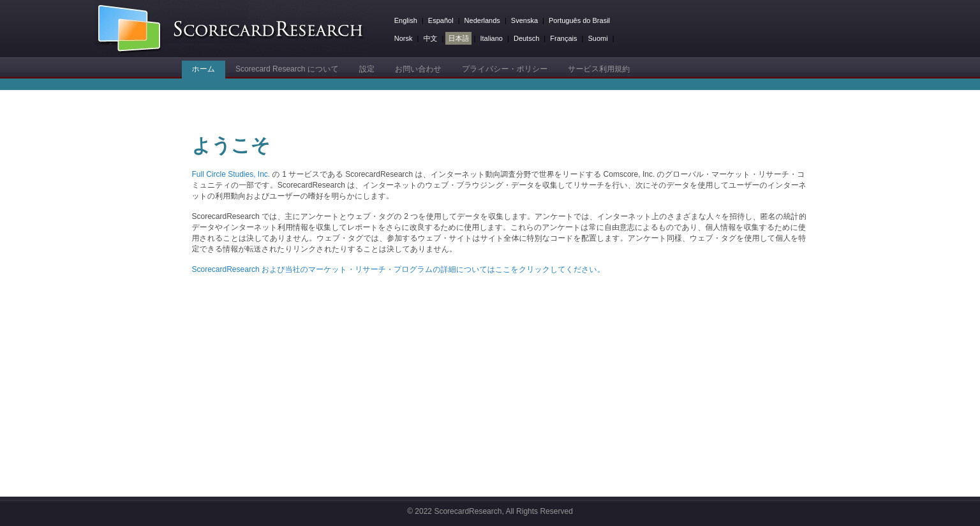This screenshot has width=980, height=526.
Task: Switch language to Português do Brasil
Action: [x=579, y=20]
